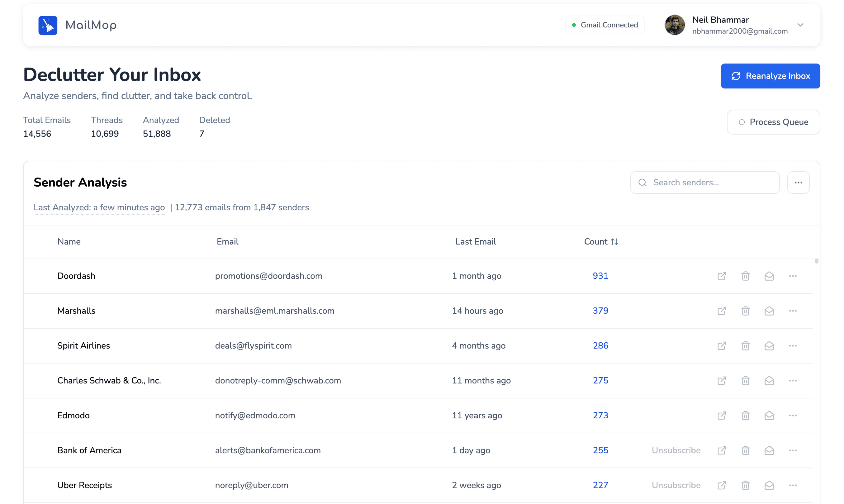Click trash icon in Edmodo row
Viewport: 844px width, 504px height.
click(746, 415)
